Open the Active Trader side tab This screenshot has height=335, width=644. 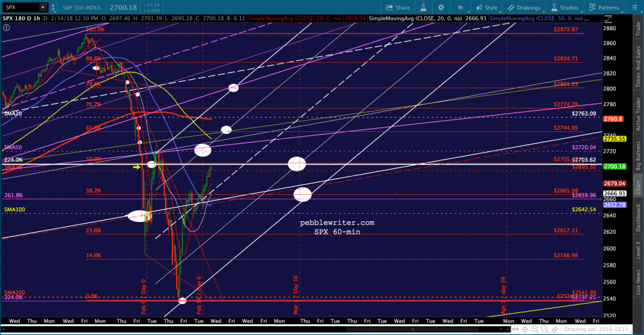point(638,114)
